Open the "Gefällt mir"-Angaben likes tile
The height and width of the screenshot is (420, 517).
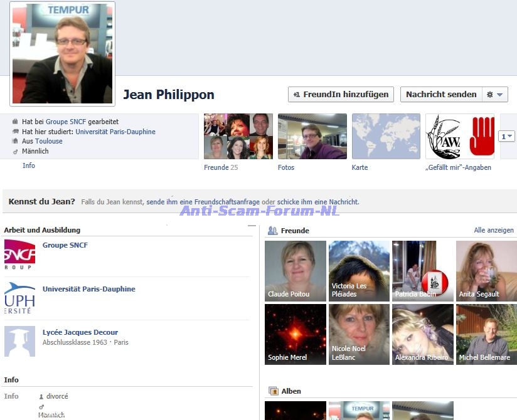tap(459, 136)
